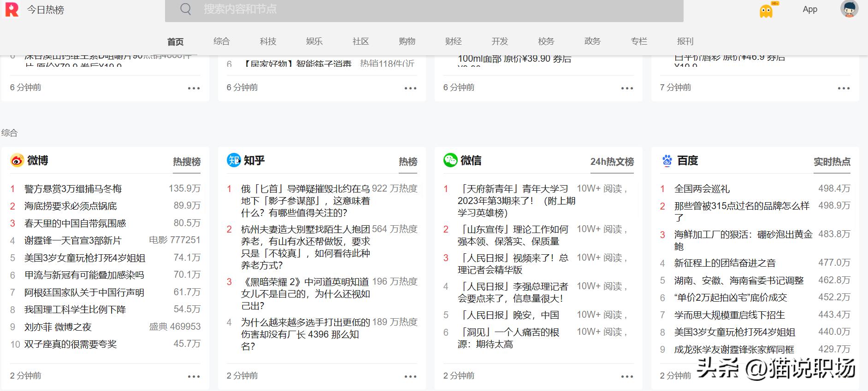This screenshot has height=391, width=868.
Task: Open WeChat article 「天府新青年」青年大学习
Action: tap(516, 201)
